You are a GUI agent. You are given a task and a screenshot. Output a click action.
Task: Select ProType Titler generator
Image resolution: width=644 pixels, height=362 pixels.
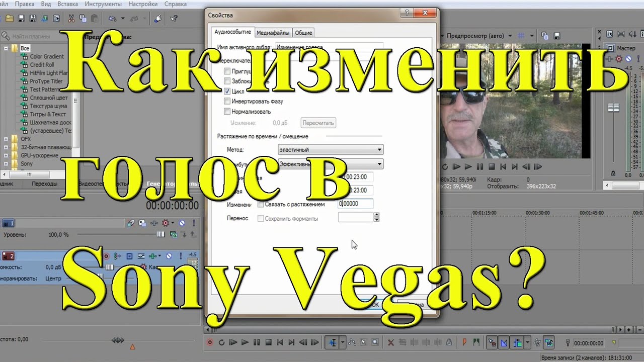46,81
